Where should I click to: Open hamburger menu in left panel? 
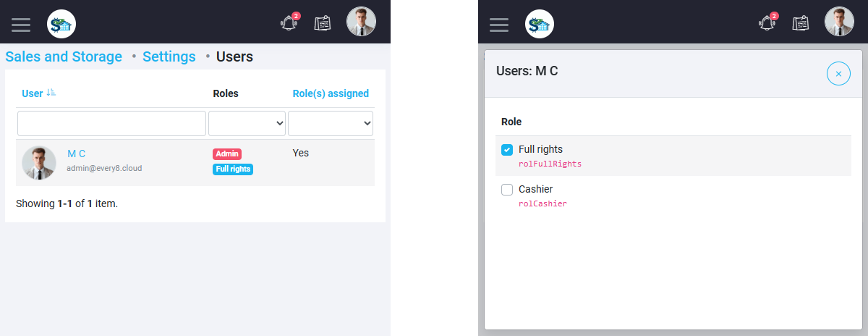point(21,25)
